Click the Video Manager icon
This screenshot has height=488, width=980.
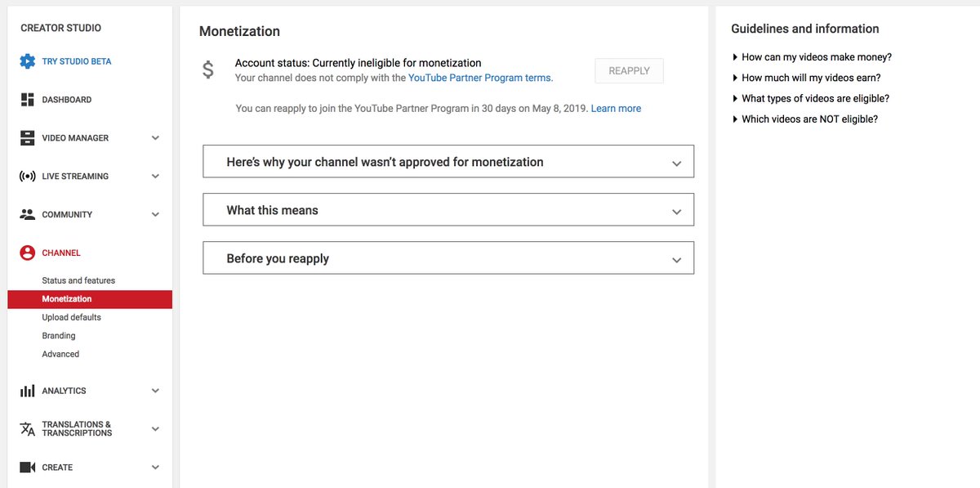coord(27,138)
